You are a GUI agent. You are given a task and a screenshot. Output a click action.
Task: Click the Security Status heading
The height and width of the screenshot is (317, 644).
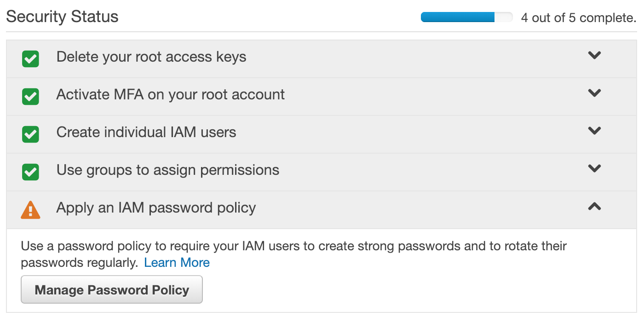(62, 17)
